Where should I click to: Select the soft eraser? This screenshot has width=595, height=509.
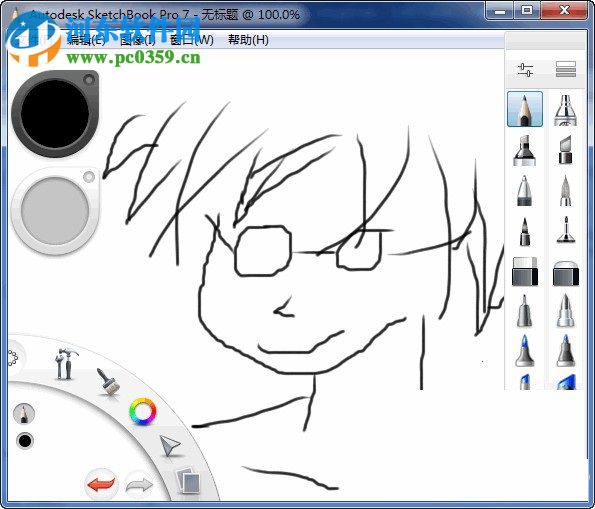565,273
